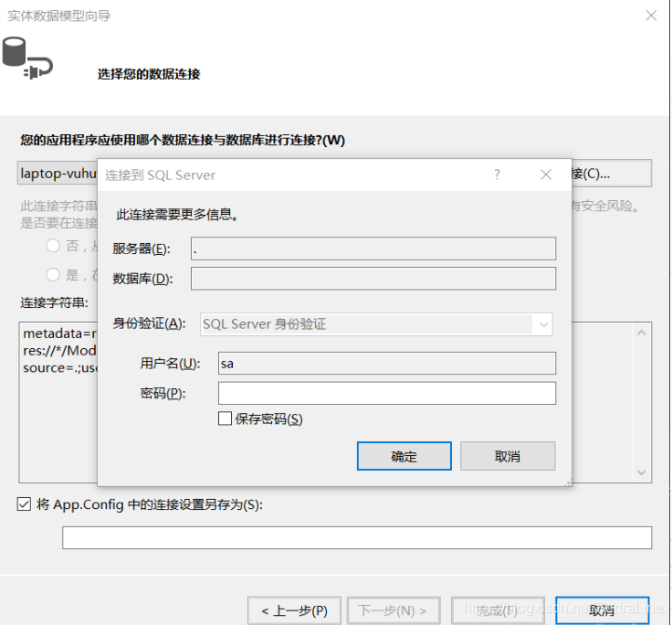Screen dimensions: 672x625
Task: Confirm with the 确定 button
Action: pos(404,456)
